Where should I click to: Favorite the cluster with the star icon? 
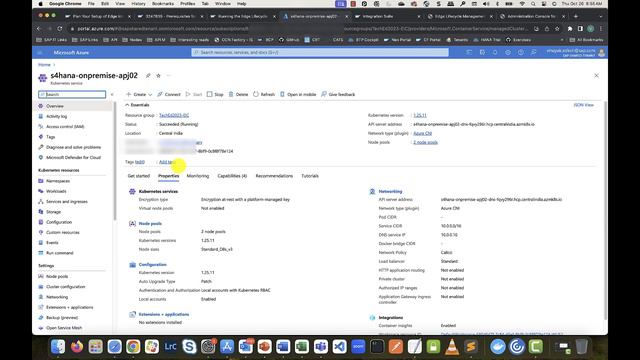(158, 76)
